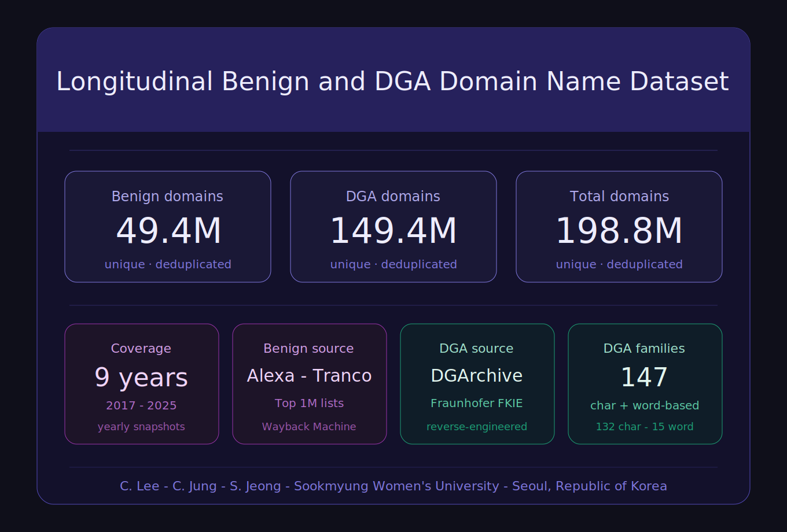Click the 'Top 1M lists' text
The image size is (787, 532).
309,403
